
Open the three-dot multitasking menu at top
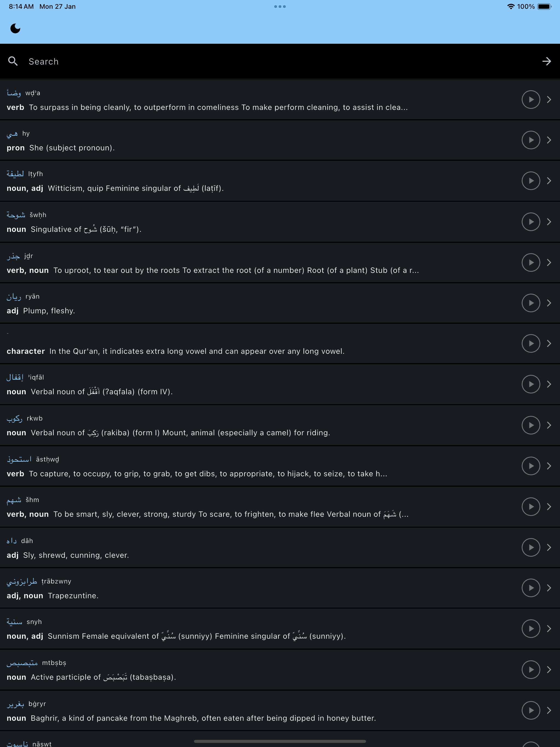coord(280,6)
